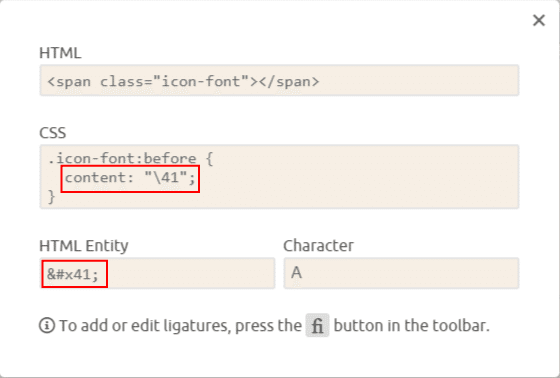Screen dimensions: 560x378
Task: Click the closing </span> tag text
Action: point(289,81)
